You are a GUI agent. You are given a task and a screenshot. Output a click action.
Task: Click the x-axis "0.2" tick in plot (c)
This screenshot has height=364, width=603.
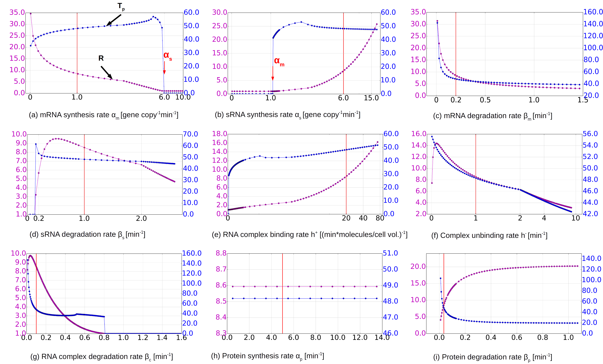[456, 100]
